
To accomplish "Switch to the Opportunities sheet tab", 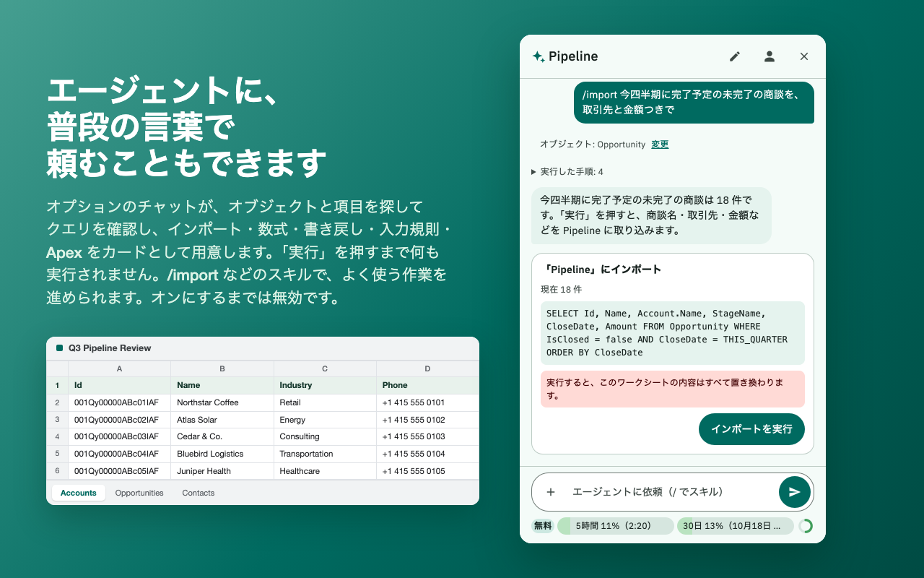I will click(x=139, y=493).
